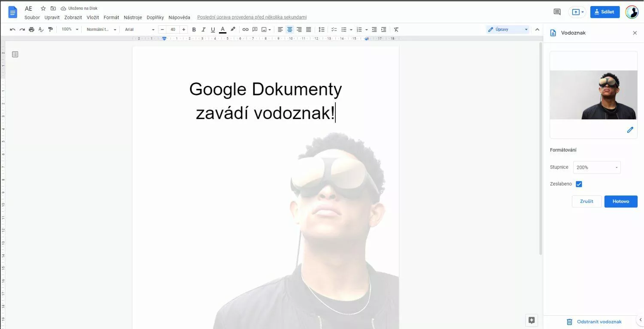Open the Upravit menu
644x329 pixels.
[52, 18]
